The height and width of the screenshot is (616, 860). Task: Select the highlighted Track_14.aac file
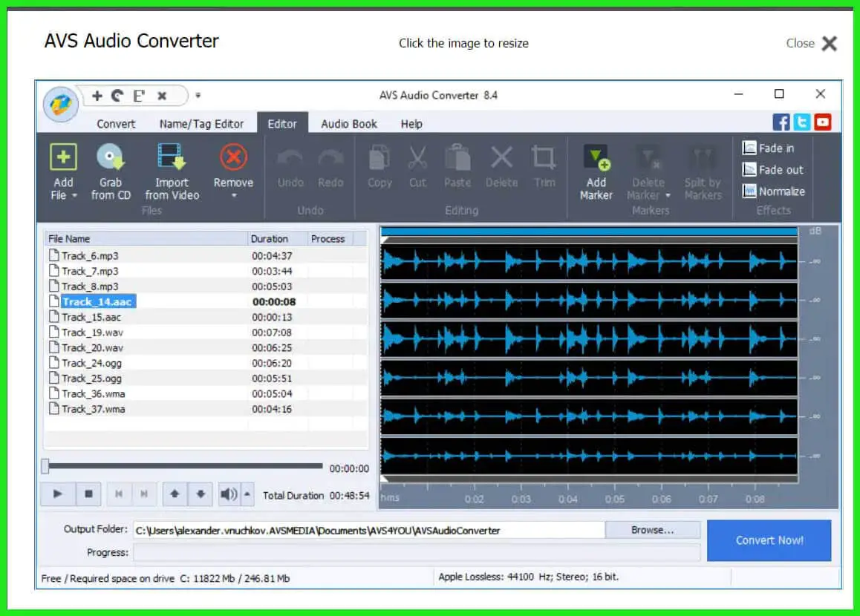coord(206,301)
